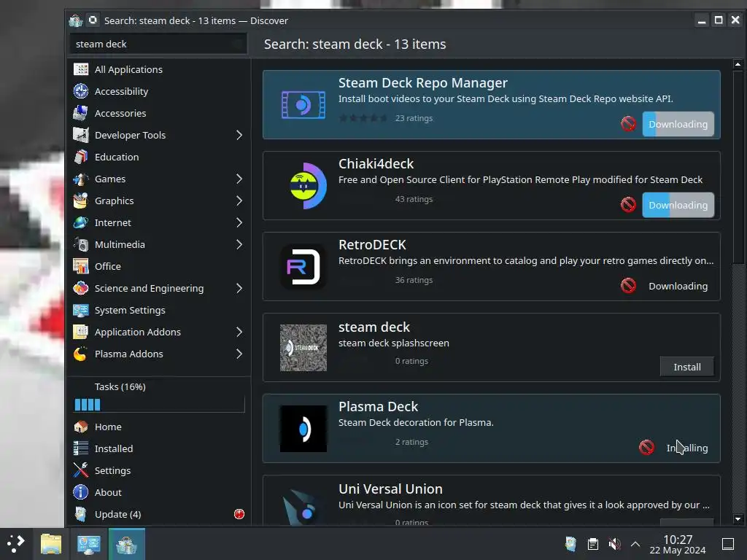
Task: Click scrollbar up arrow in results
Action: [738, 64]
